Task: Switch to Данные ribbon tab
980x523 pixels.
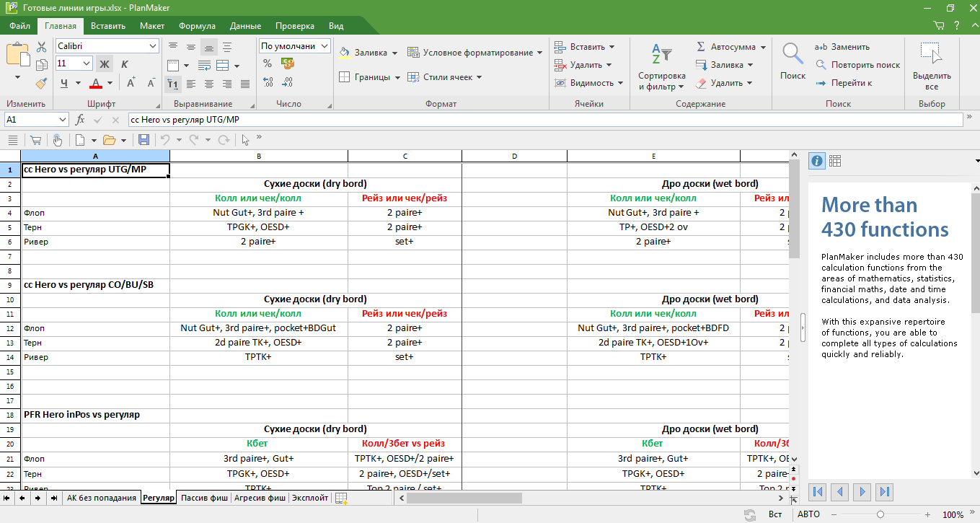Action: [x=245, y=26]
